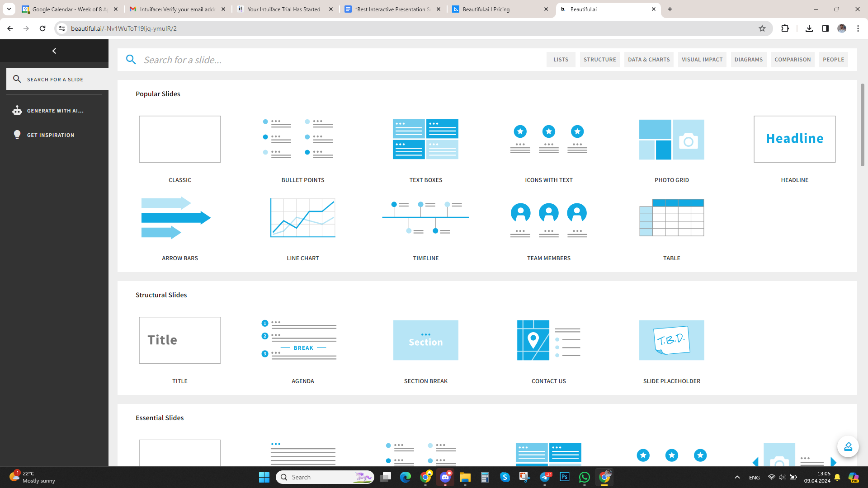
Task: Toggle the browser side panel
Action: click(825, 28)
